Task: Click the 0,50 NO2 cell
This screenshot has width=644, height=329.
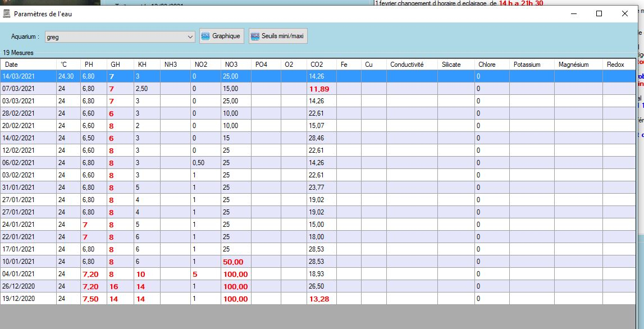Action: point(205,163)
